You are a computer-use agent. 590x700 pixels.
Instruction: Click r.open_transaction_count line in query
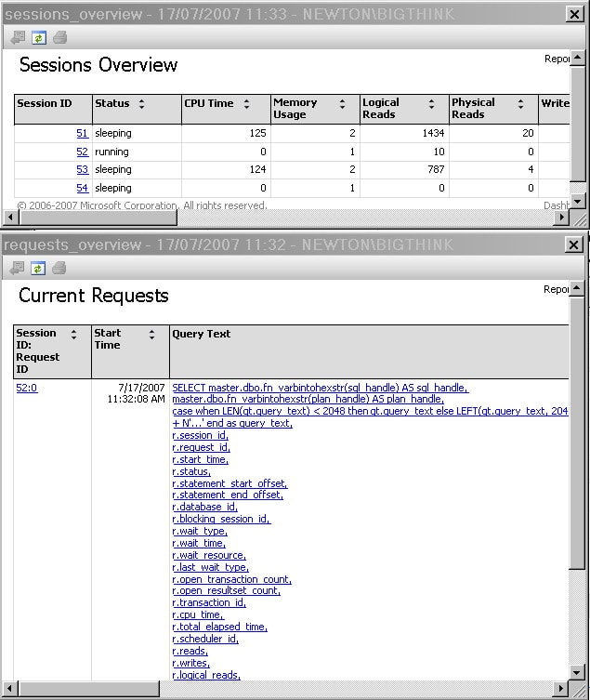pos(231,579)
